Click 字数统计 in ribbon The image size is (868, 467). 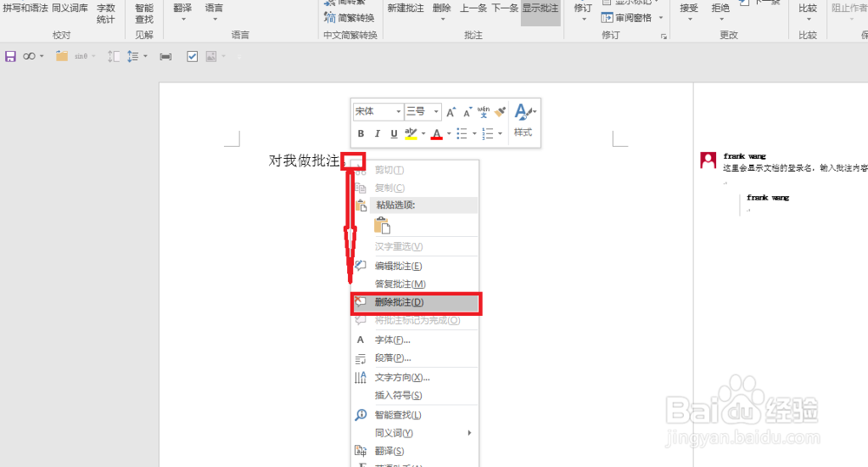106,14
